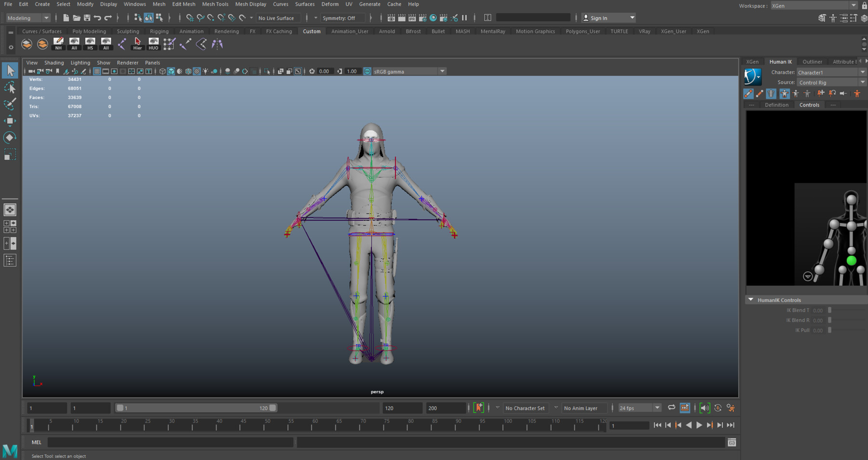The width and height of the screenshot is (868, 460).
Task: Select the Rotate tool in the toolbox
Action: (x=10, y=138)
